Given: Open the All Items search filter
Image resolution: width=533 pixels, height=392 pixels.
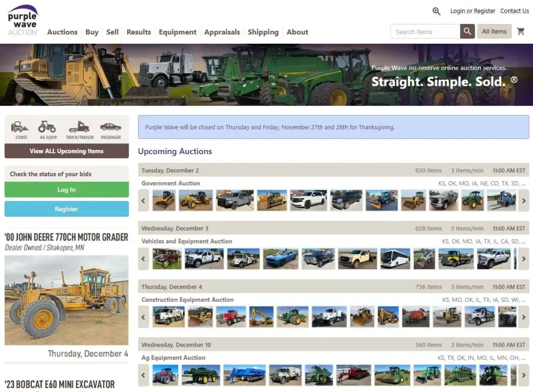Looking at the screenshot, I should pos(494,32).
